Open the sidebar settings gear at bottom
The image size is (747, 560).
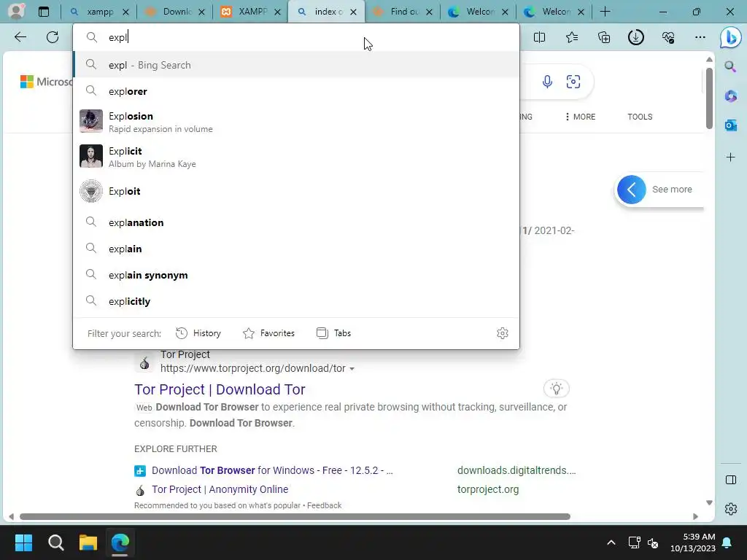coord(730,509)
